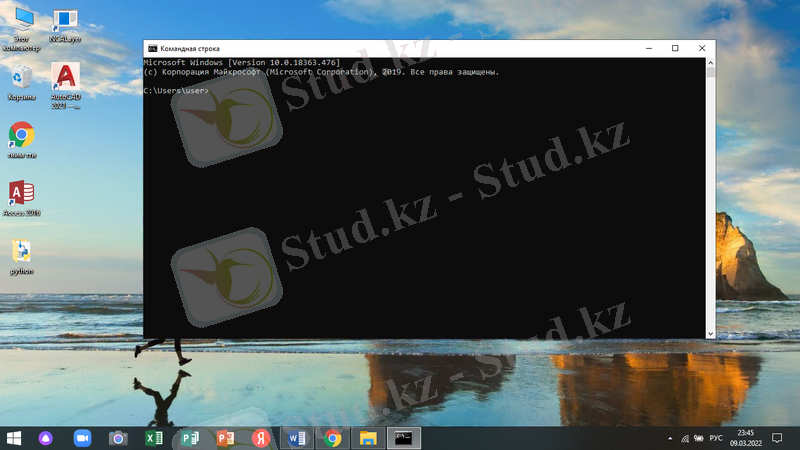The width and height of the screenshot is (800, 450).
Task: Maximize the Command Prompt window
Action: (675, 48)
